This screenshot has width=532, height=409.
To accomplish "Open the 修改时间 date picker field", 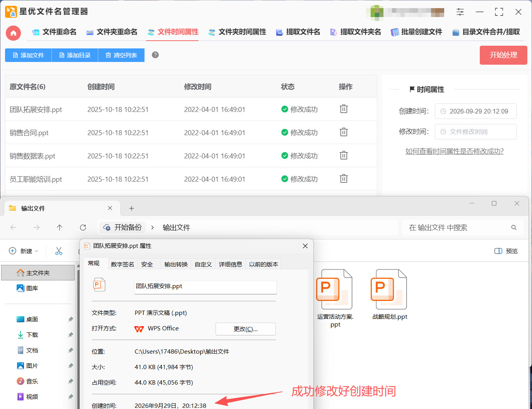I will pyautogui.click(x=476, y=132).
